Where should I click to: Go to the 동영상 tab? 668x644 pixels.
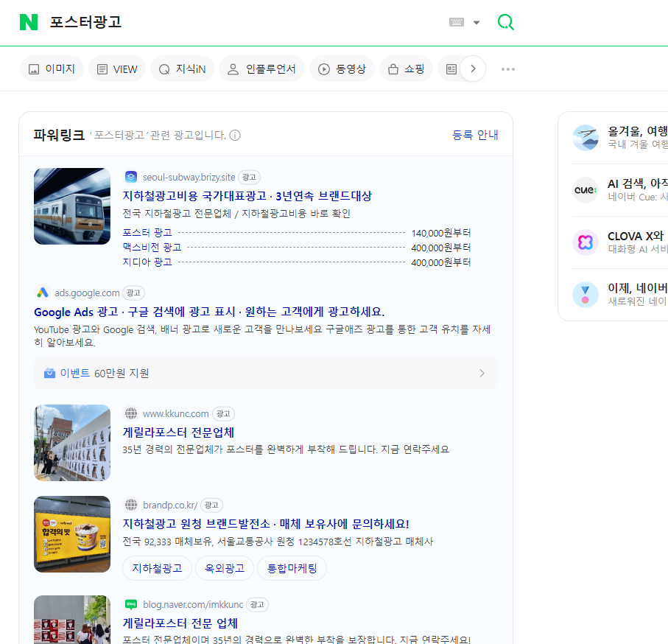tap(342, 69)
